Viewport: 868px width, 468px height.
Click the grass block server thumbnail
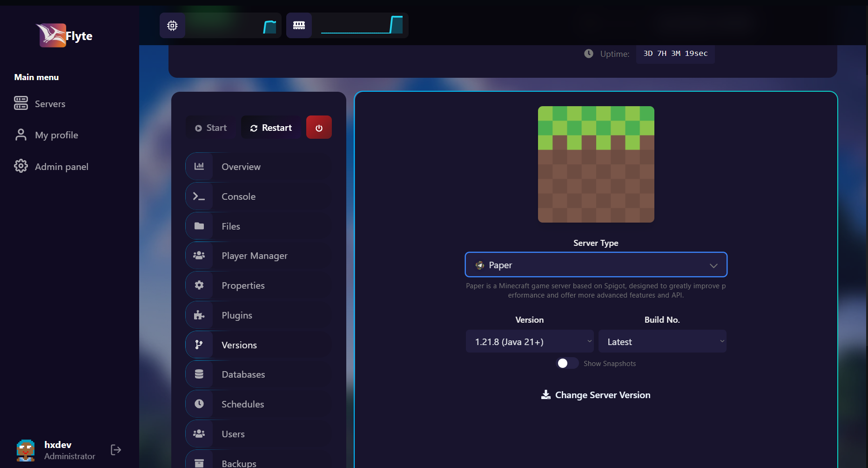point(596,164)
